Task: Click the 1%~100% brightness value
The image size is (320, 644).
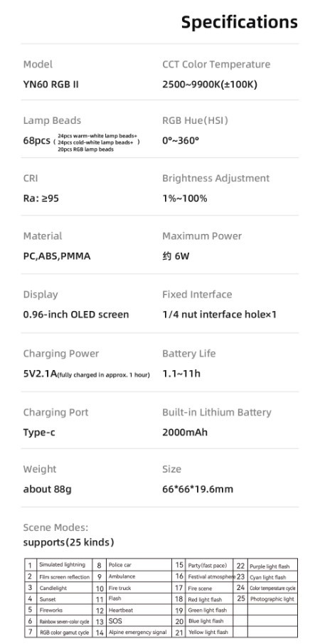Action: coord(185,199)
